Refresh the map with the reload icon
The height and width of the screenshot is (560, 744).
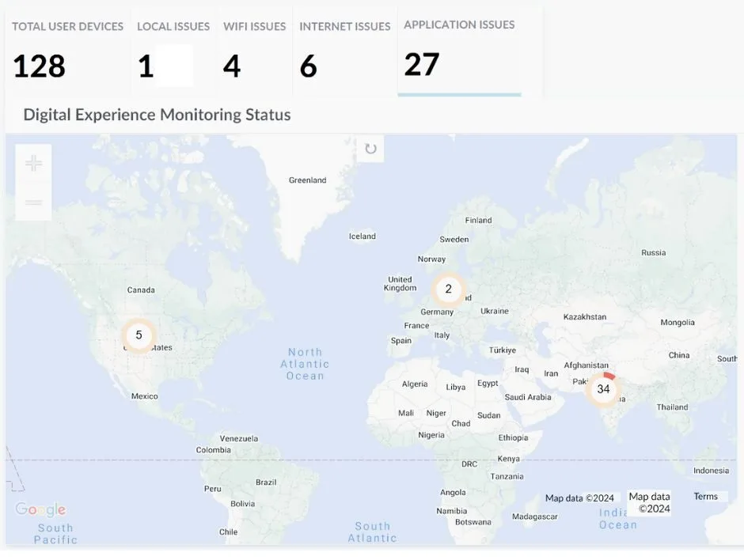point(370,149)
